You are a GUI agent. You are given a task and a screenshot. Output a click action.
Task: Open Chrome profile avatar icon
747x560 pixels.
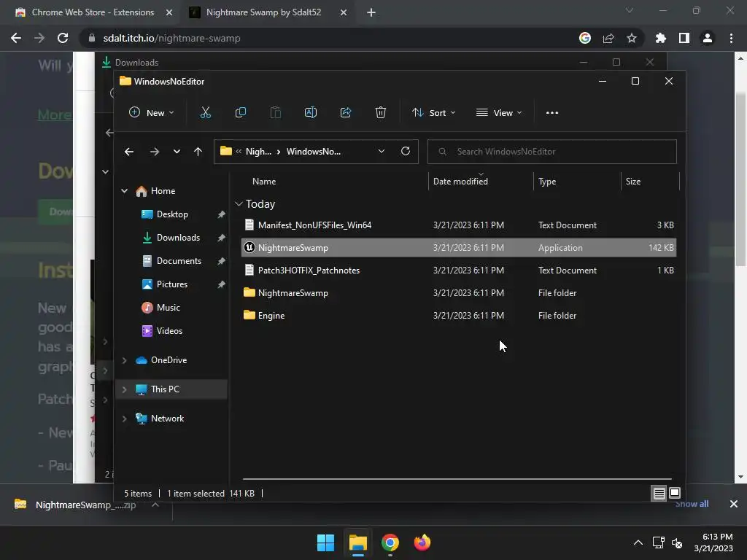click(708, 38)
